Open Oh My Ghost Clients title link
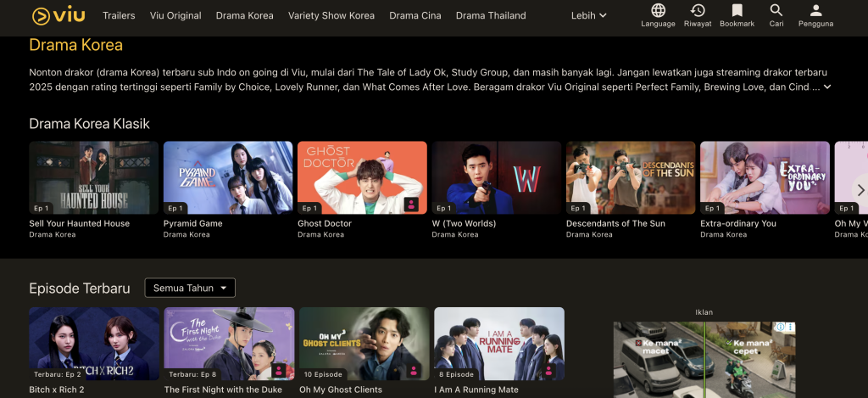The height and width of the screenshot is (398, 868). tap(341, 390)
